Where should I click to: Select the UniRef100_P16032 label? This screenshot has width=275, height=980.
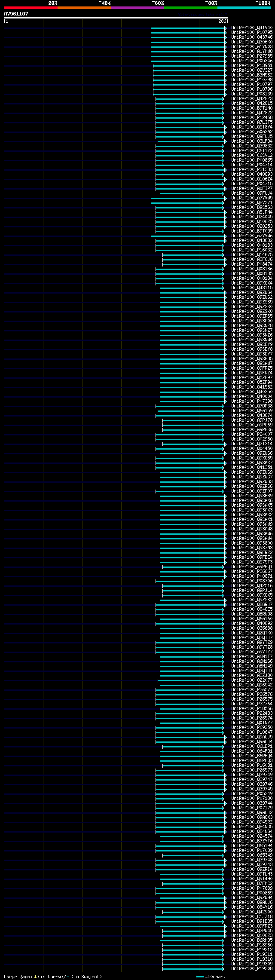252,250
